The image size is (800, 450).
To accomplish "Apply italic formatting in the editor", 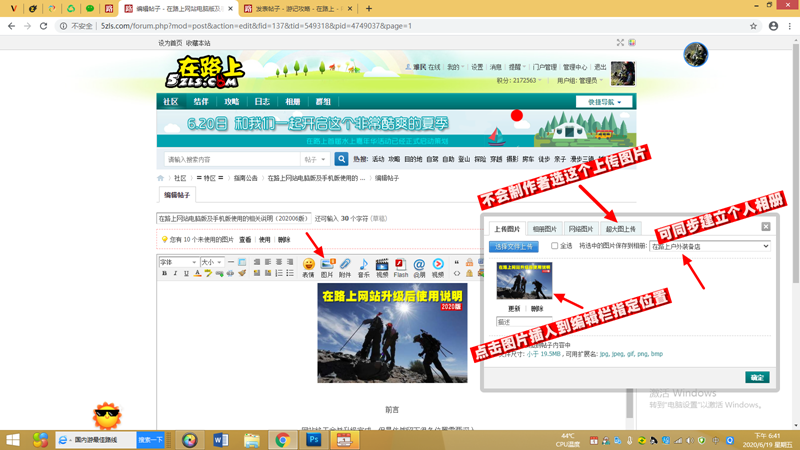I will [x=175, y=273].
